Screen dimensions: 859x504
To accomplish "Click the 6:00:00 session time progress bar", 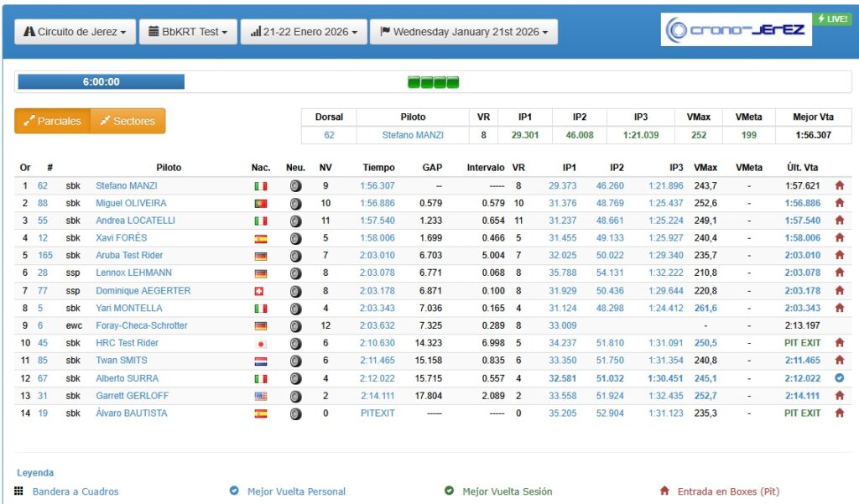I will (101, 82).
